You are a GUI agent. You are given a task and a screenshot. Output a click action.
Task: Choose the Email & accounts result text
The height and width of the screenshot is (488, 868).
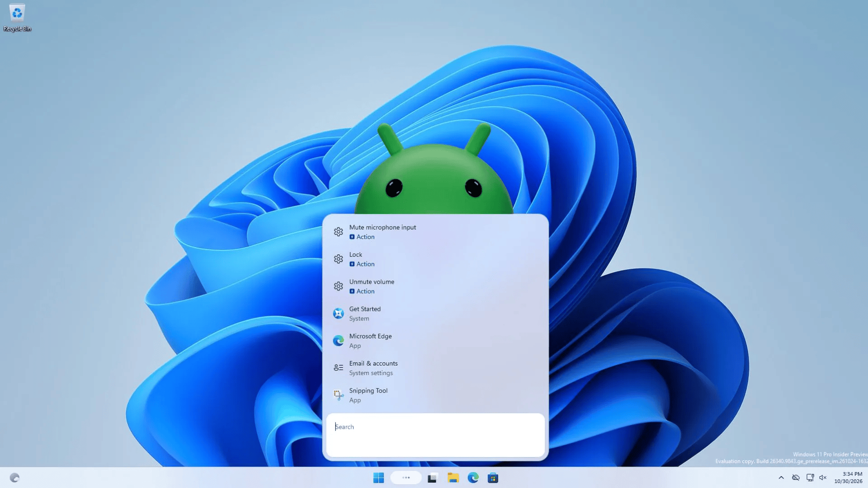click(373, 363)
